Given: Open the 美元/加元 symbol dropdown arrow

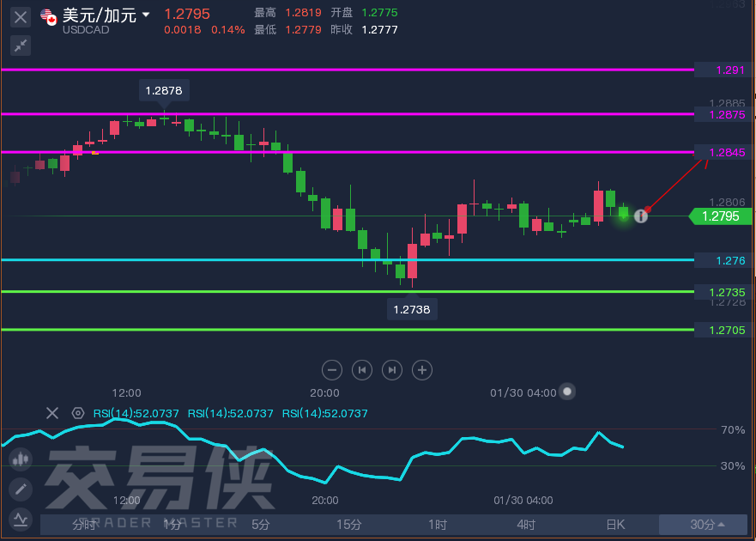Looking at the screenshot, I should 146,15.
